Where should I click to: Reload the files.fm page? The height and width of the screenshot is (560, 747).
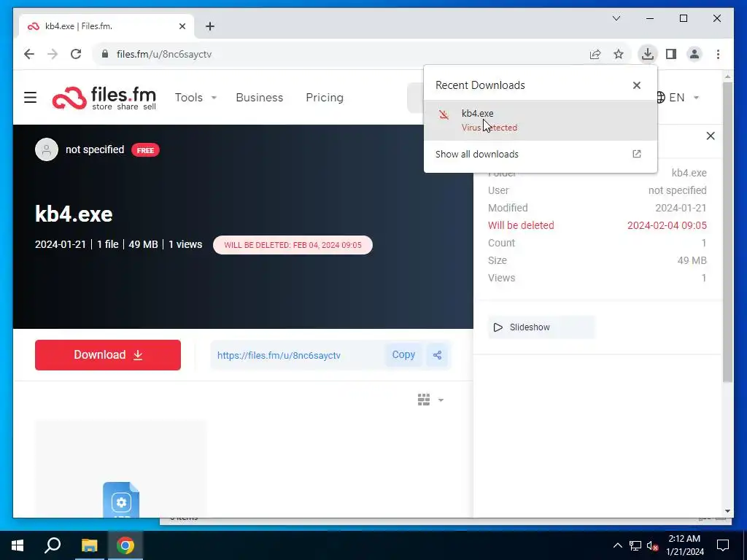point(76,54)
